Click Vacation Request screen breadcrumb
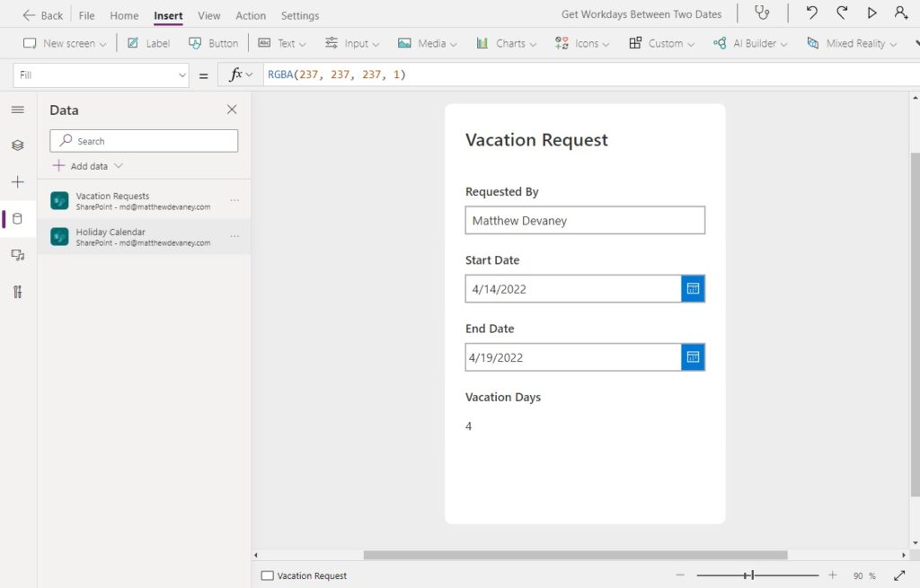The height and width of the screenshot is (588, 920). (304, 575)
